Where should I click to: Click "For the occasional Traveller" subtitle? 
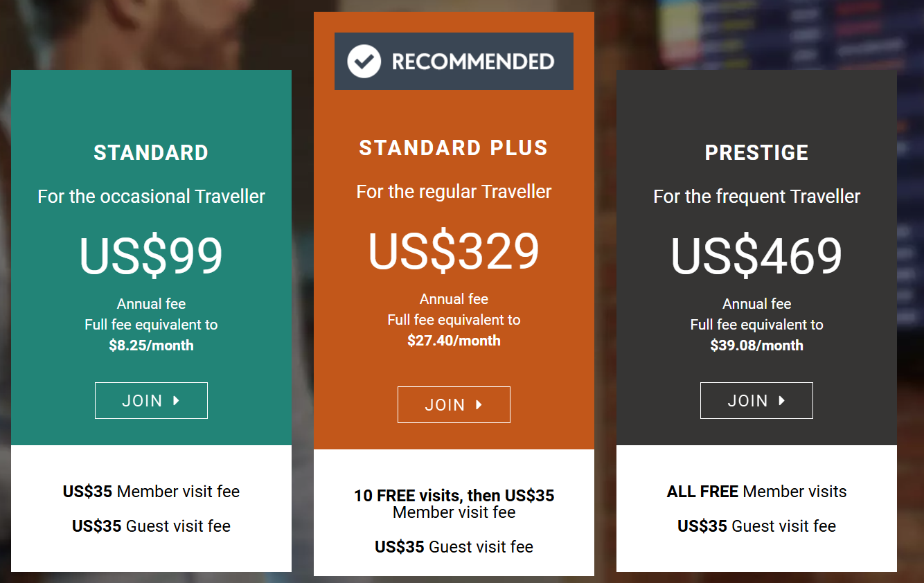(x=151, y=197)
